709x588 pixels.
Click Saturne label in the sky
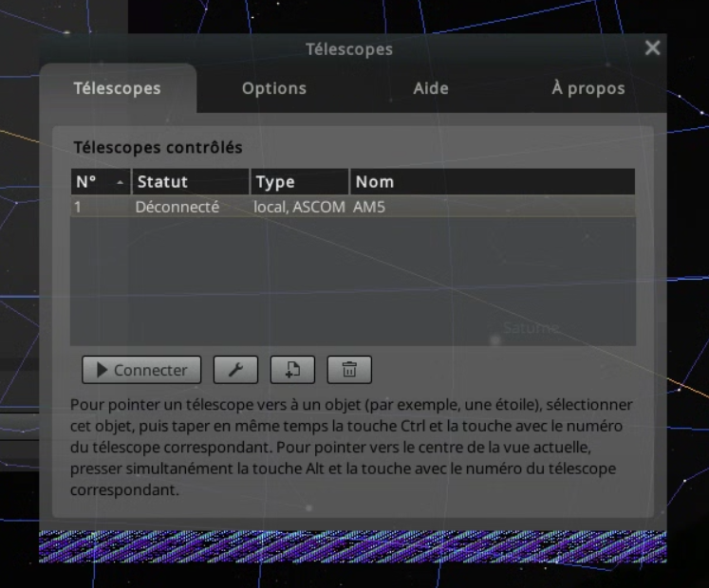point(531,327)
